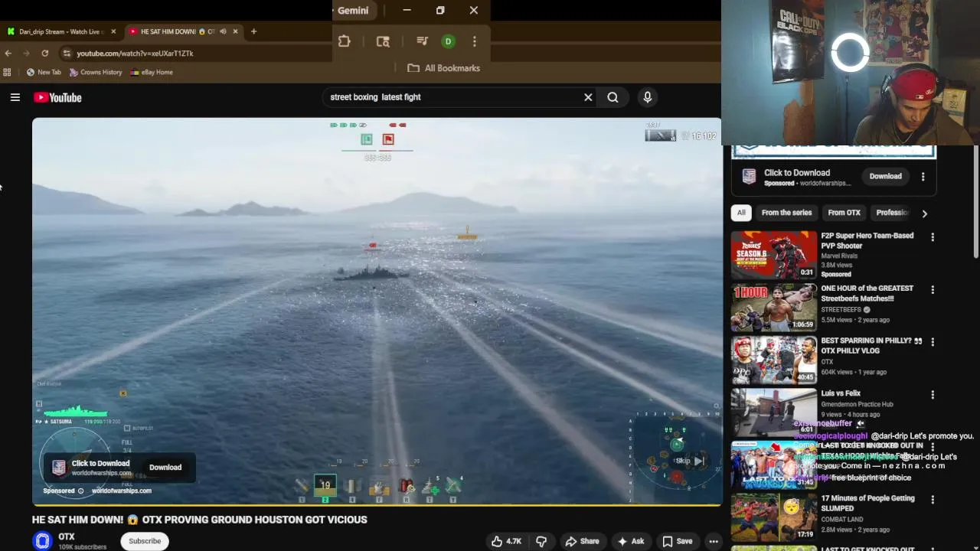Open the media control icon in toolbar
980x551 pixels.
422,41
